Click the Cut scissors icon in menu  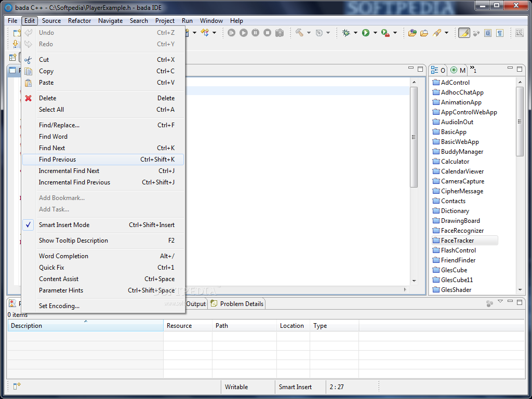pyautogui.click(x=28, y=60)
